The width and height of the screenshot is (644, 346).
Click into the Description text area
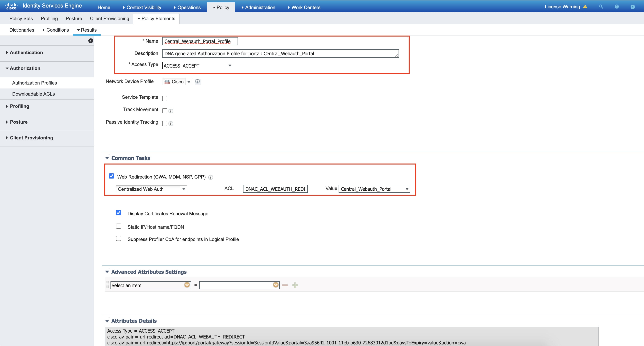coord(281,54)
